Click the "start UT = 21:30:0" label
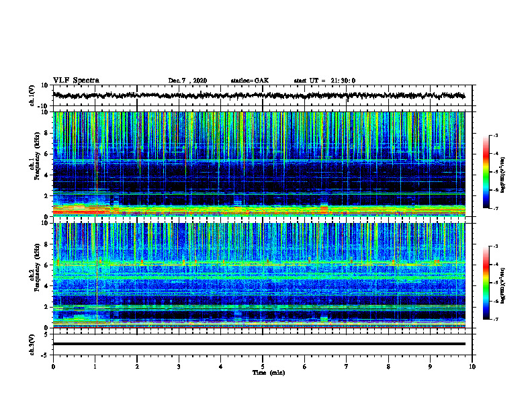Screen dimensions: 532x411 (324, 81)
